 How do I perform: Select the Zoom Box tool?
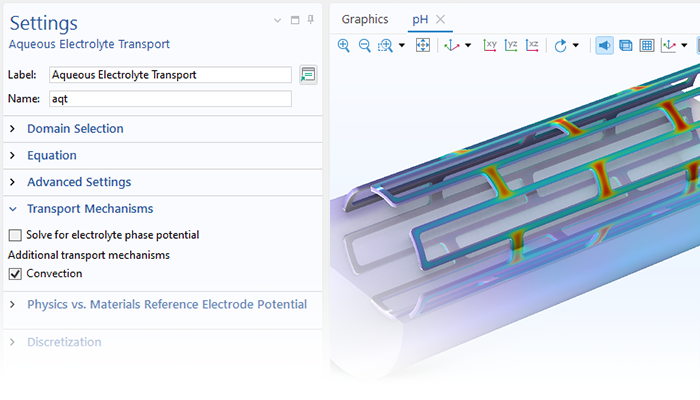tap(385, 45)
